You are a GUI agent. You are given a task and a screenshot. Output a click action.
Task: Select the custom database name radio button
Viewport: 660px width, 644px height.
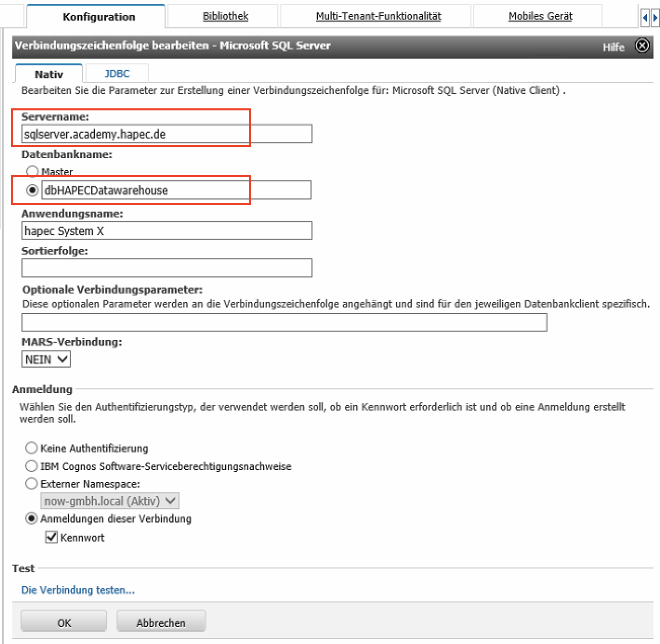click(32, 190)
